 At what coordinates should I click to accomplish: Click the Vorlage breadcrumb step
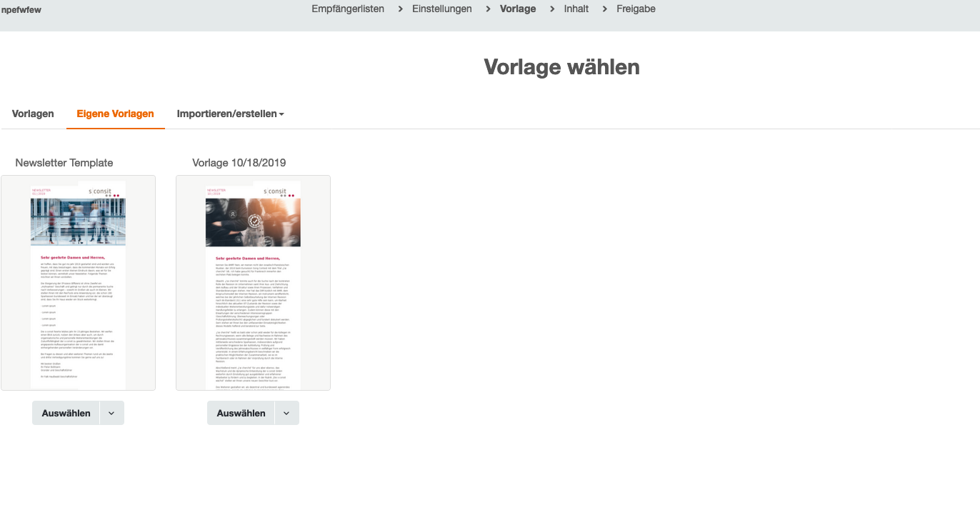518,9
